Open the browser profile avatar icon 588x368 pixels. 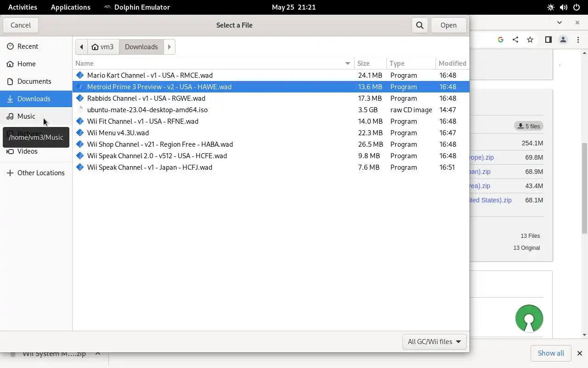563,40
